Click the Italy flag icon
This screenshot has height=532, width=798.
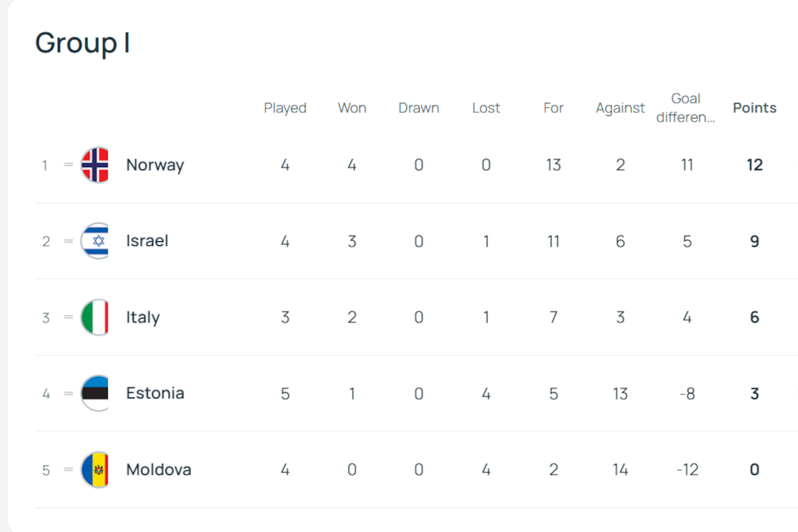[94, 317]
